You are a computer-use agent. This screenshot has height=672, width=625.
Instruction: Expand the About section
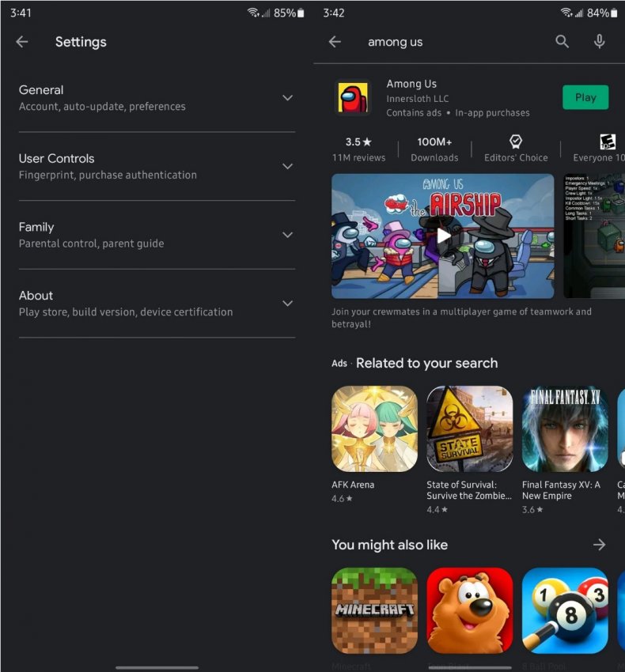click(x=287, y=304)
